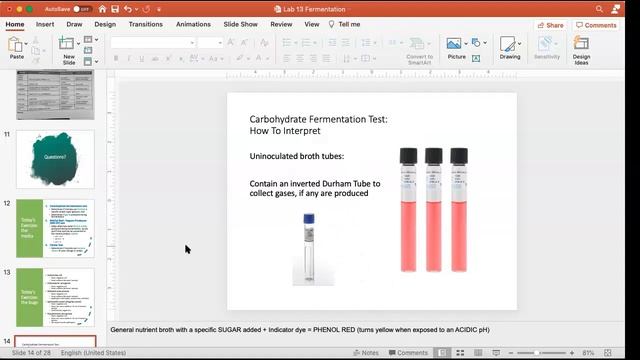Click the Share button
640x360 pixels.
click(550, 25)
